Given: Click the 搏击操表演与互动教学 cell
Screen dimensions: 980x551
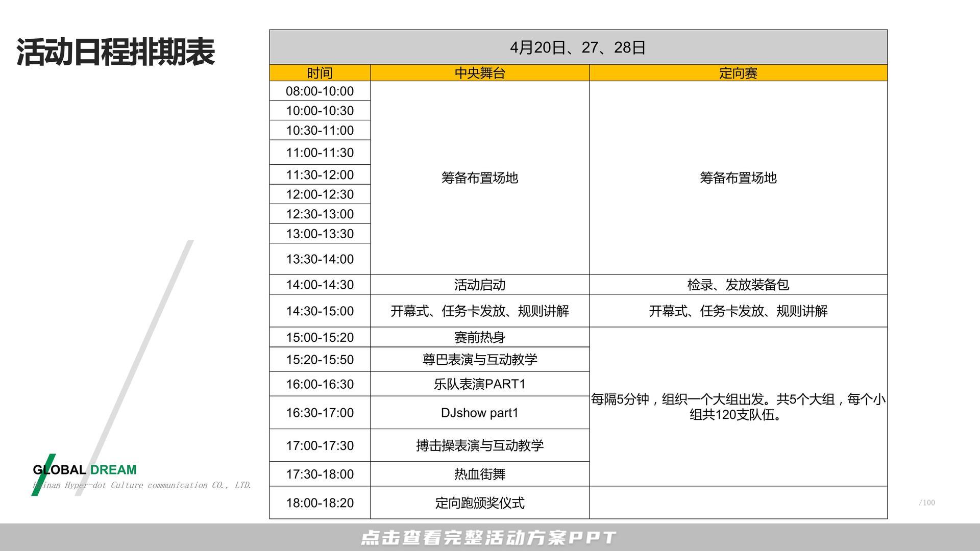Looking at the screenshot, I should 480,445.
